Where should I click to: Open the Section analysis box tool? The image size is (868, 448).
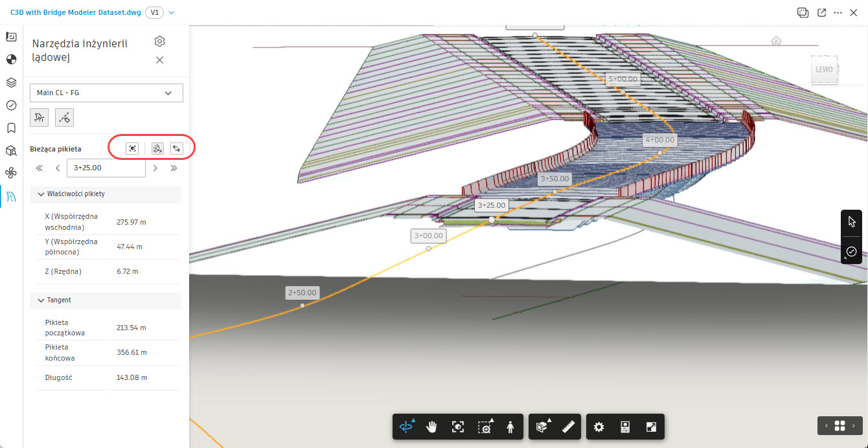tap(542, 427)
